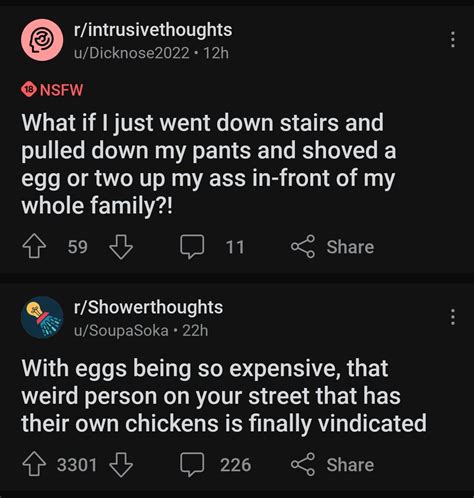Click the share icon on the first post

[303, 247]
